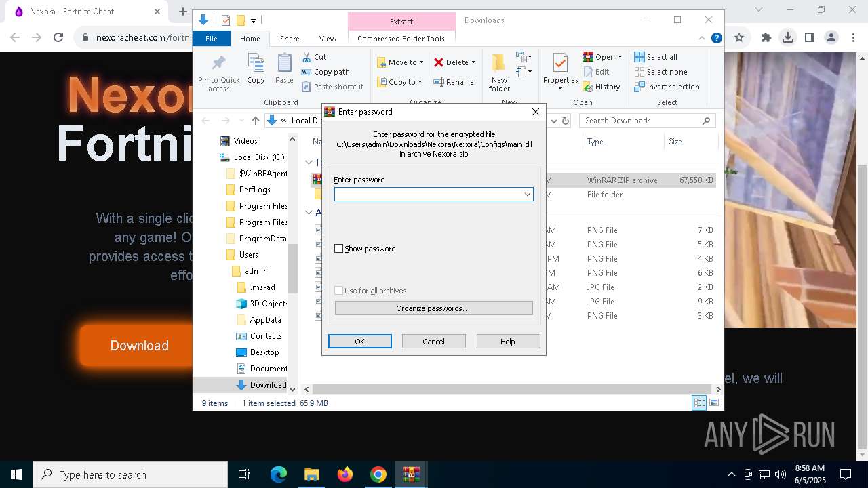Viewport: 868px width, 488px height.
Task: Bookmark this page with the star icon
Action: (739, 38)
